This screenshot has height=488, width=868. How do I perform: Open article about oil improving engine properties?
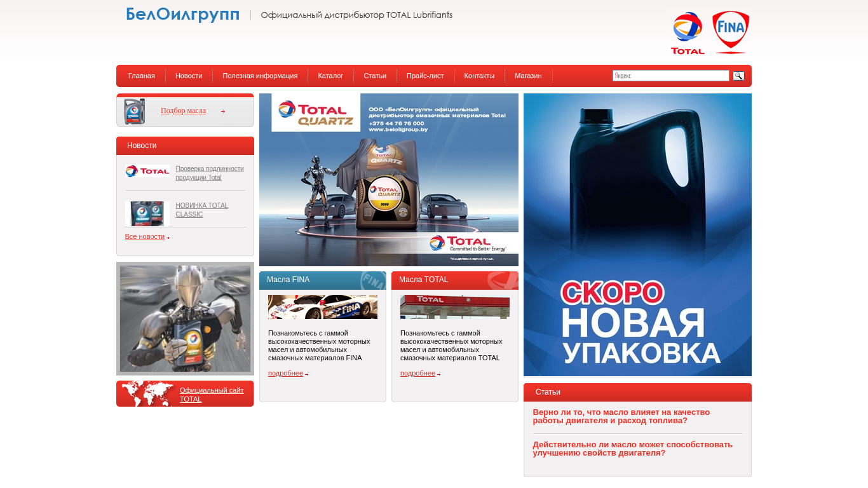point(633,449)
